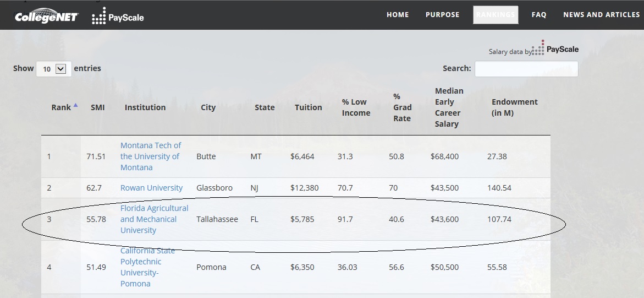Select the RANKINGS menu item
The width and height of the screenshot is (644, 298).
[496, 15]
